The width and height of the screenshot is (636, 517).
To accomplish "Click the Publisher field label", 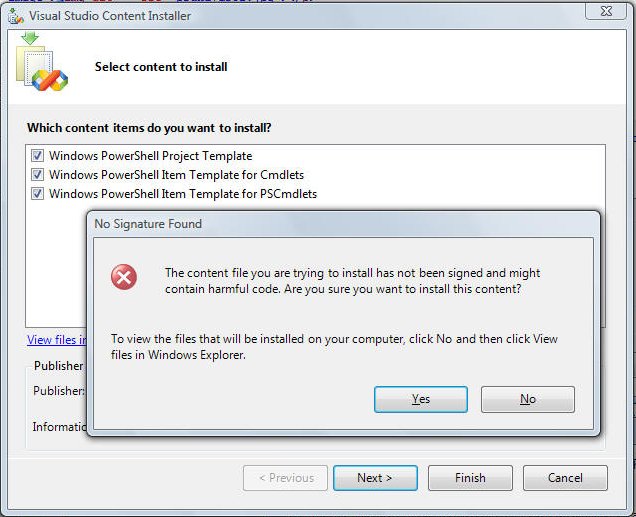I will coord(59,391).
